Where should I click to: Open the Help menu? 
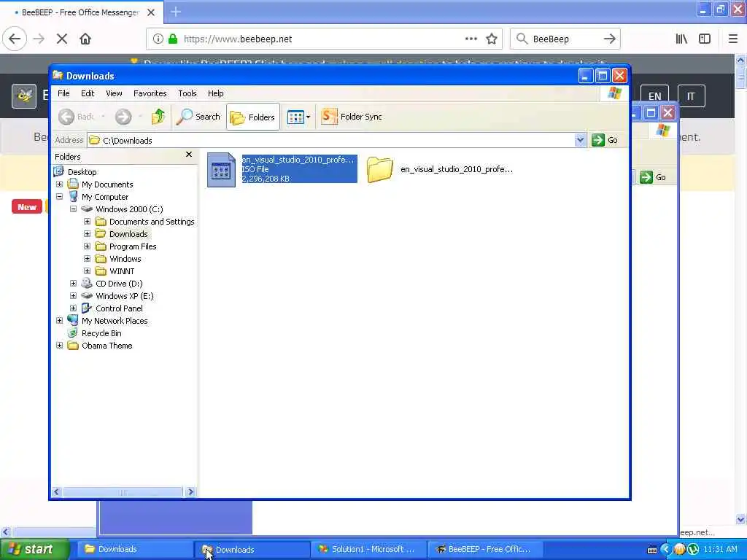[x=215, y=93]
